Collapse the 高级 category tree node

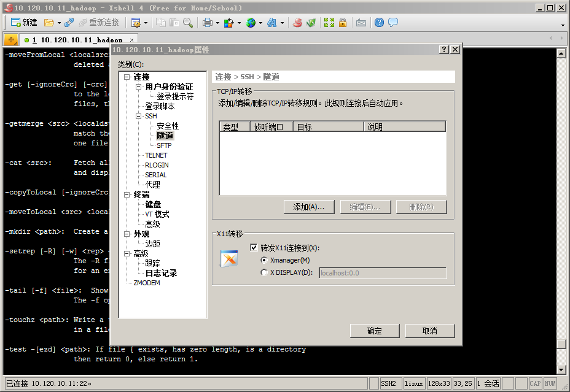[127, 253]
